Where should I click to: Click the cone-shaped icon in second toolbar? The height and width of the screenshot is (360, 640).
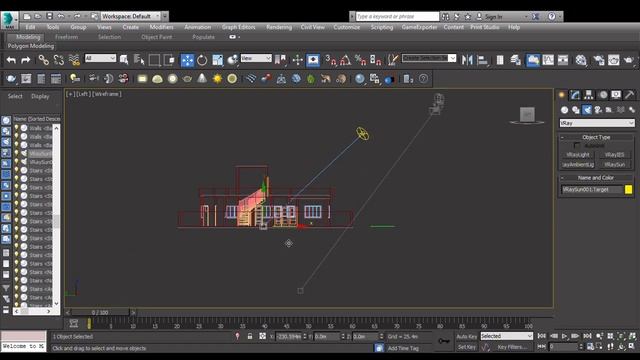[x=202, y=78]
